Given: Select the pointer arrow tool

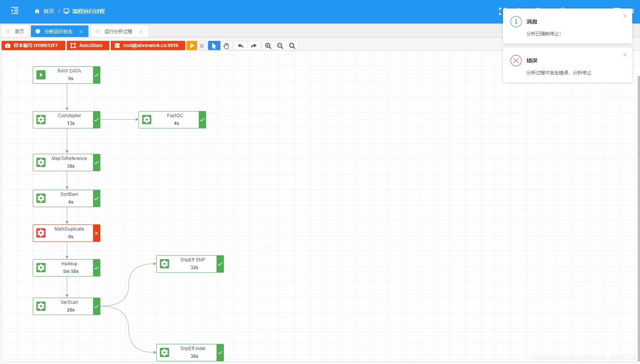Looking at the screenshot, I should [x=214, y=45].
